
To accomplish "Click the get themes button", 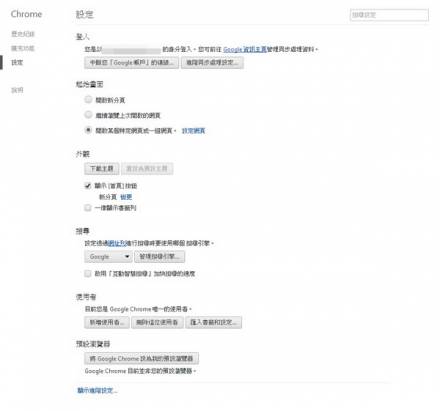I will (102, 169).
